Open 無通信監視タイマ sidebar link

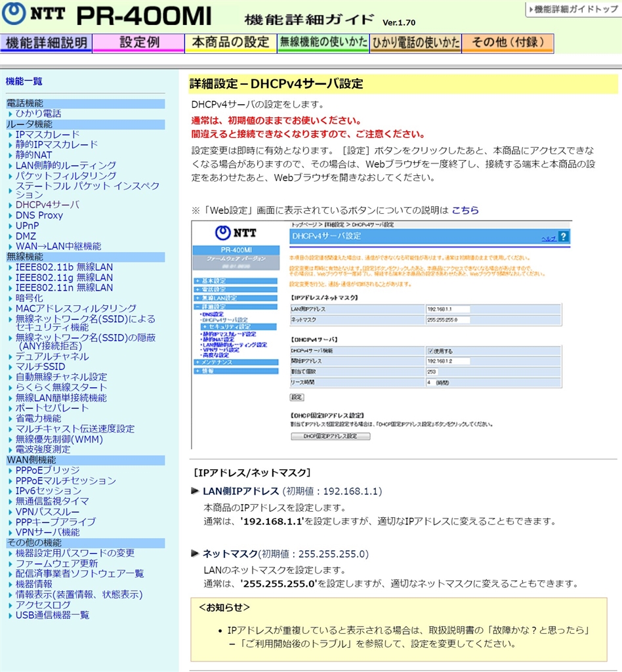pos(52,501)
